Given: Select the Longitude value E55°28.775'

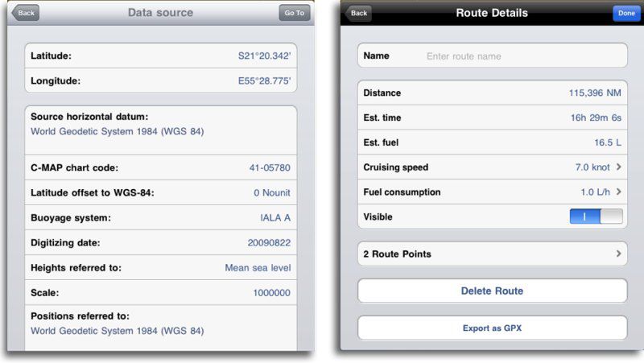Looking at the screenshot, I should (x=264, y=81).
